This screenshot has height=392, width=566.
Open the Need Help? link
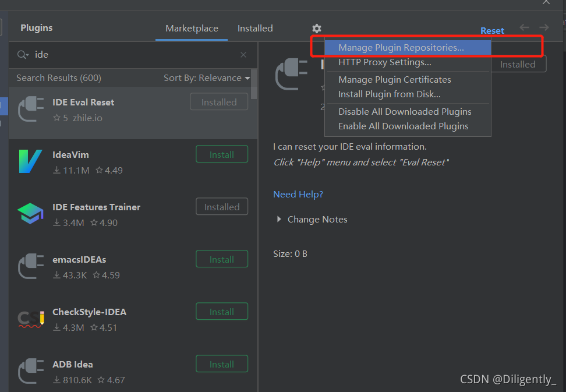[x=298, y=194]
